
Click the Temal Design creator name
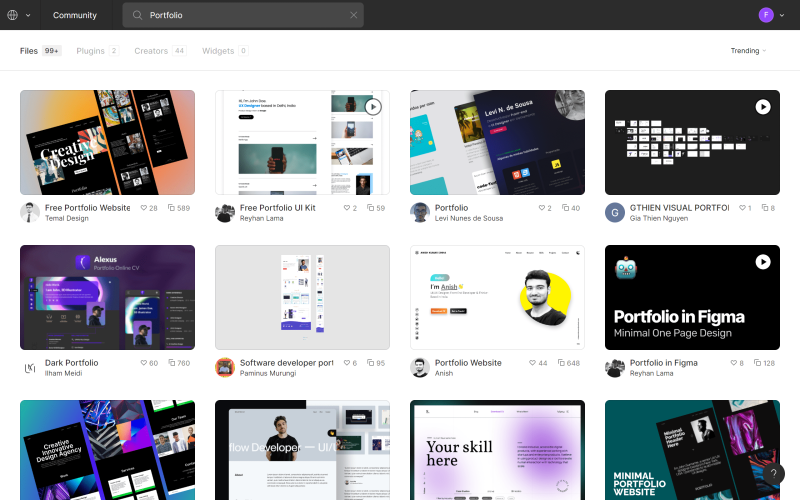pyautogui.click(x=67, y=218)
